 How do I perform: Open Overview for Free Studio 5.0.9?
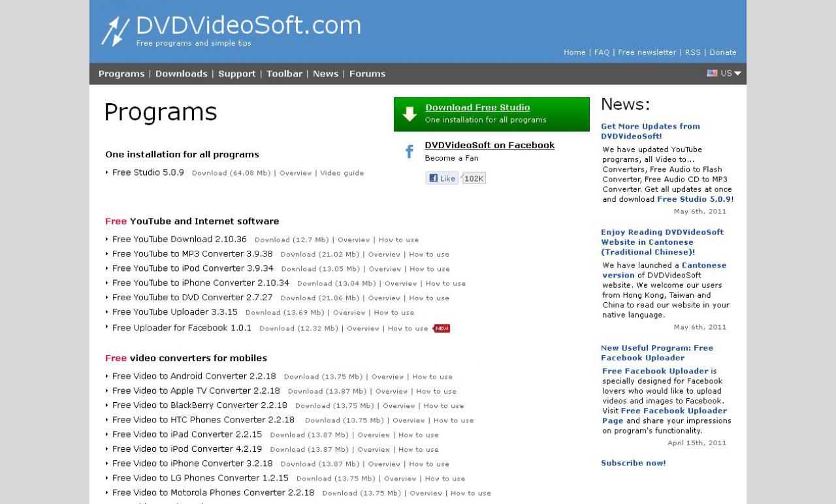[x=295, y=173]
